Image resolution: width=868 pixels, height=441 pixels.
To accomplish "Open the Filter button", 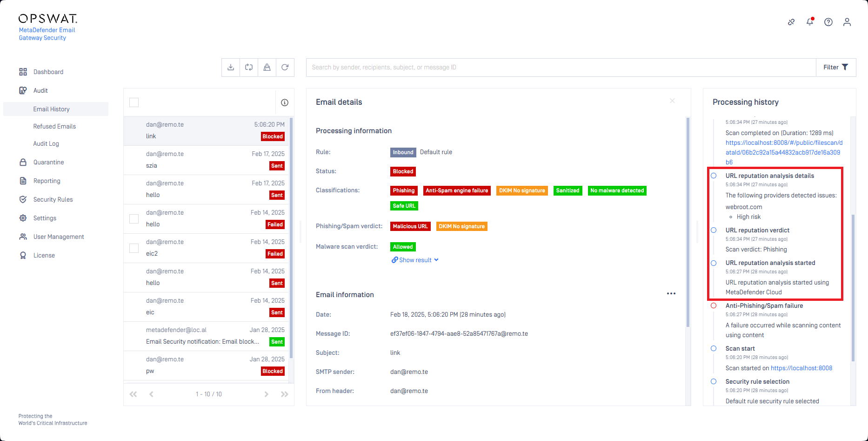I will click(x=836, y=68).
